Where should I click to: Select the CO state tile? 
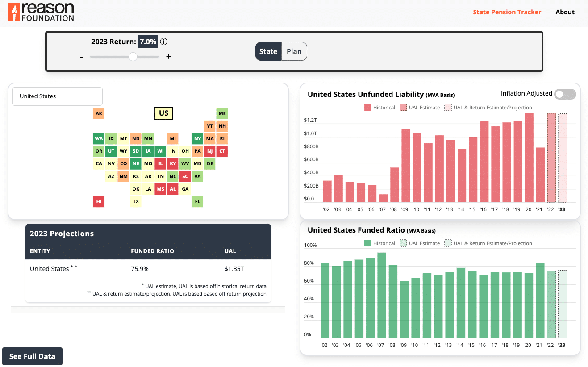click(x=124, y=163)
